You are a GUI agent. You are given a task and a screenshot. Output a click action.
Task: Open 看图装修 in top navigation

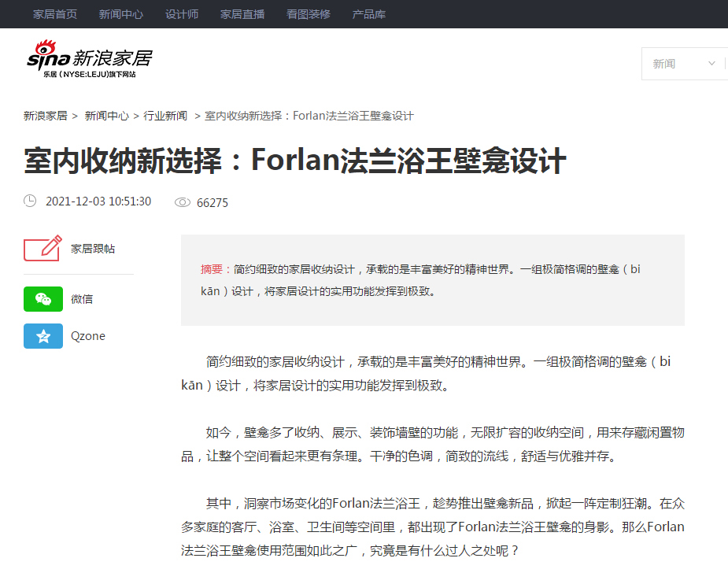point(309,14)
